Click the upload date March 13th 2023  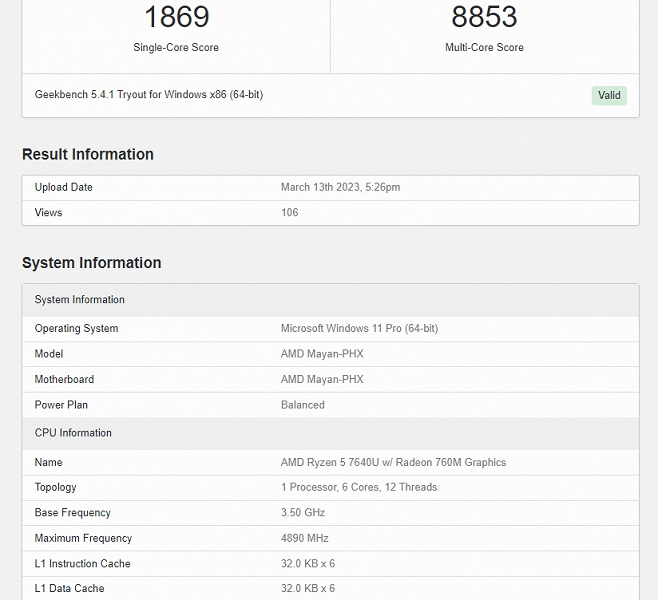click(341, 187)
